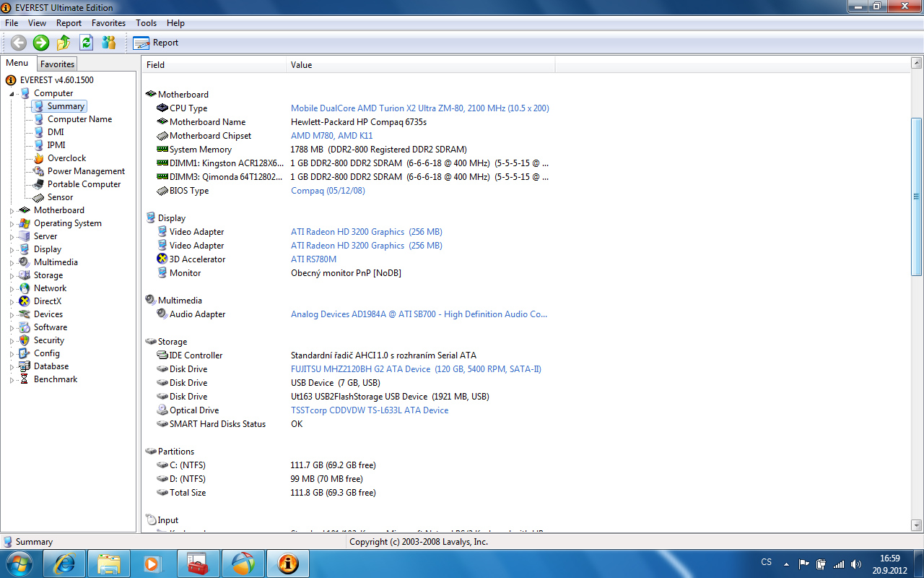The width and height of the screenshot is (924, 578).
Task: Open the Tools menu
Action: (x=146, y=23)
